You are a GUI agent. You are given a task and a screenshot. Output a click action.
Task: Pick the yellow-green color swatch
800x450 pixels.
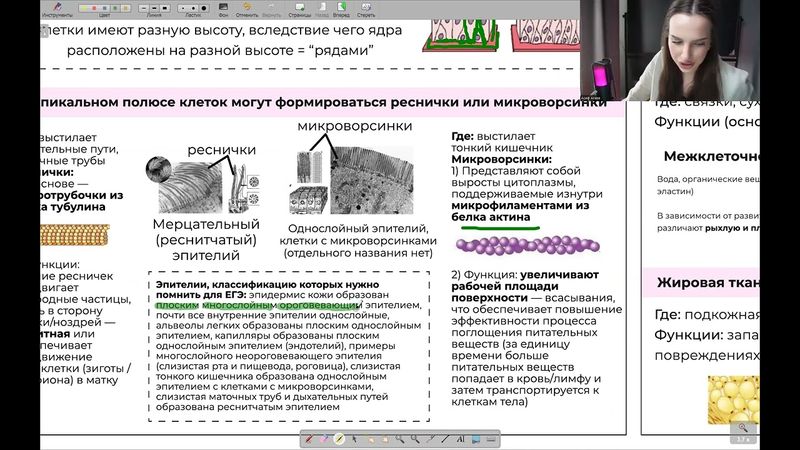coord(84,8)
